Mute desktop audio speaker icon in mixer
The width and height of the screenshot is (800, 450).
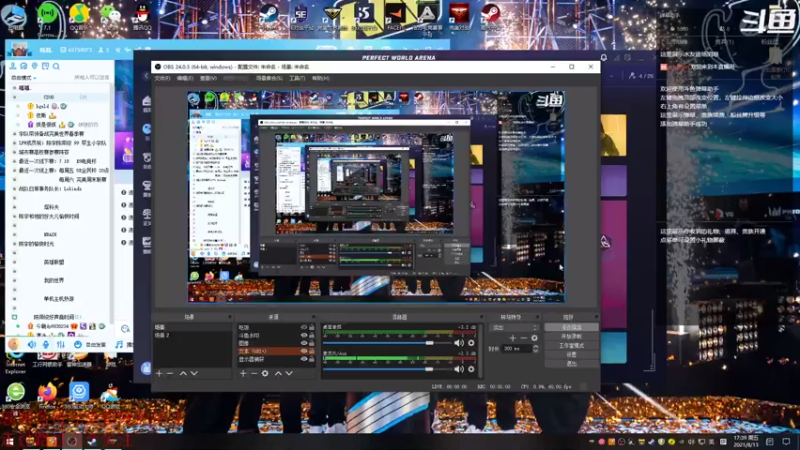click(x=459, y=343)
